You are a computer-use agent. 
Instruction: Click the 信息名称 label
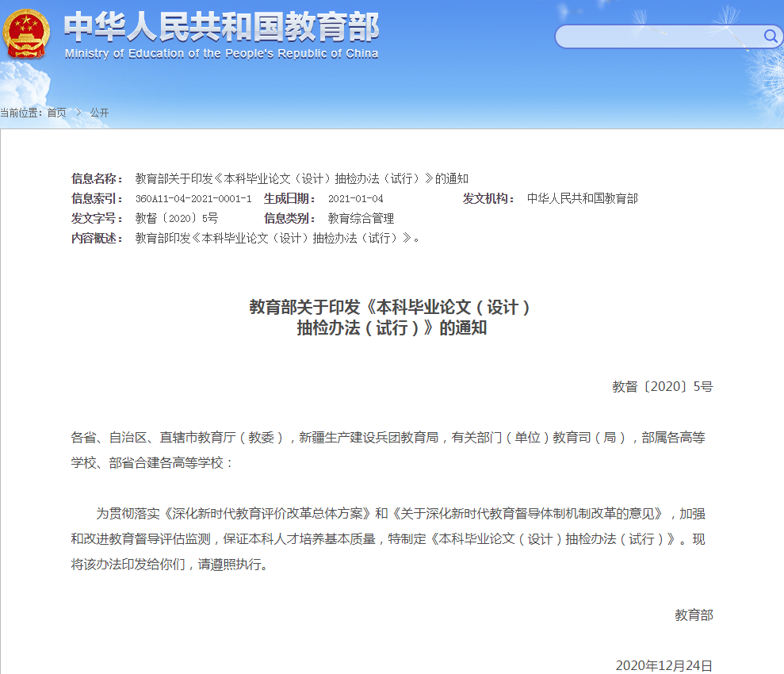97,178
